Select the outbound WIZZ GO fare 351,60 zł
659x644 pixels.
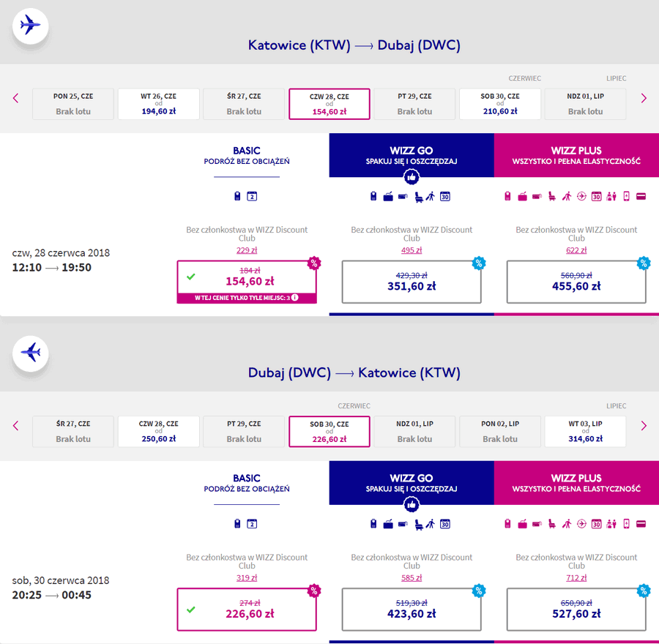412,282
